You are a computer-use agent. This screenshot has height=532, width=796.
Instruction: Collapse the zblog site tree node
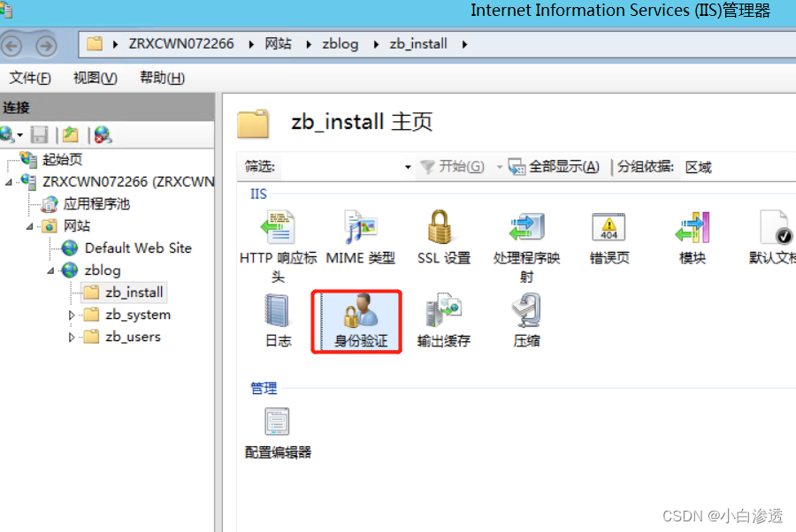coord(50,270)
